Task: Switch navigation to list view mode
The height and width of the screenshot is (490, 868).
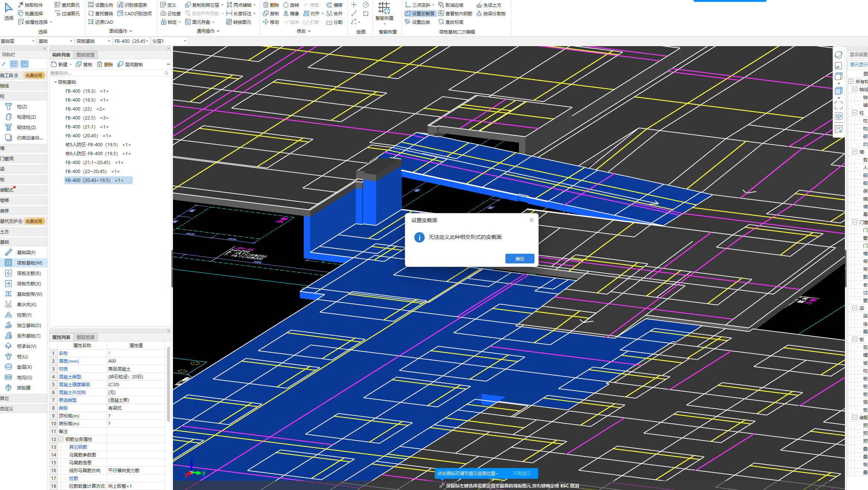Action: 14,64
